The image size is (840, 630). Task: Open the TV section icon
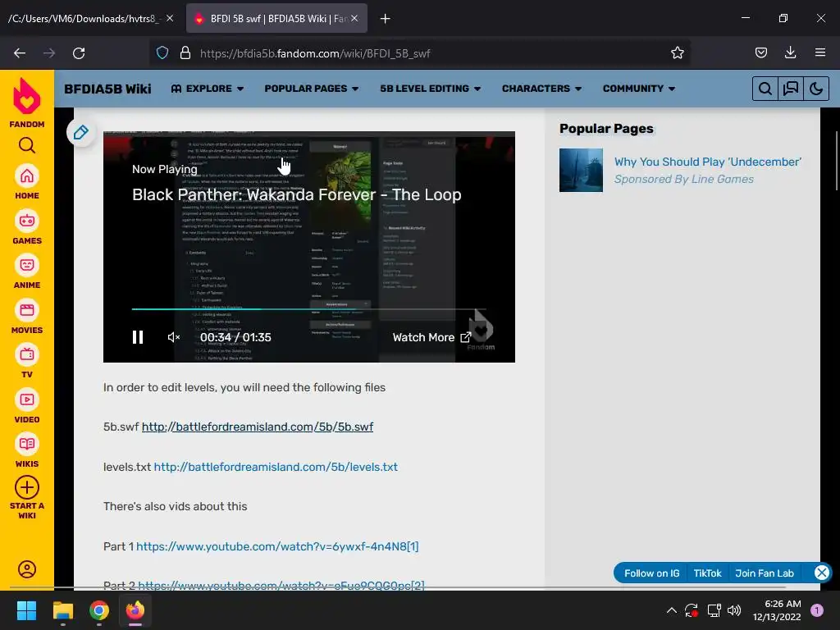tap(27, 354)
